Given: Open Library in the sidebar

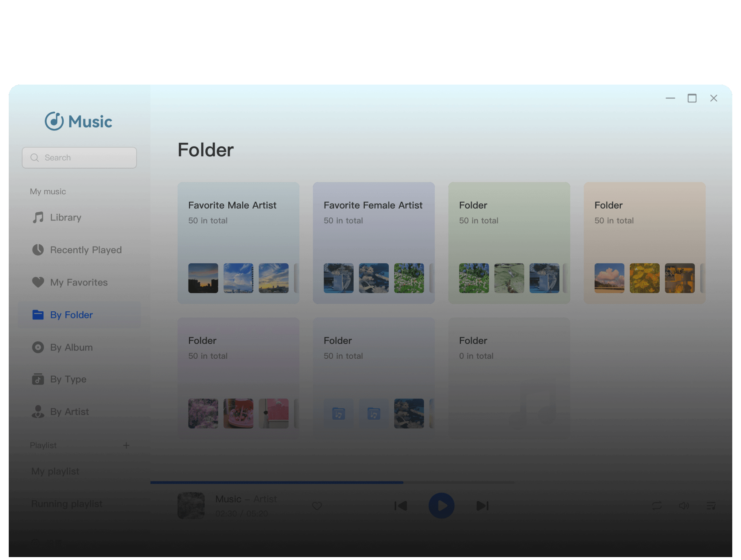Looking at the screenshot, I should pyautogui.click(x=66, y=217).
